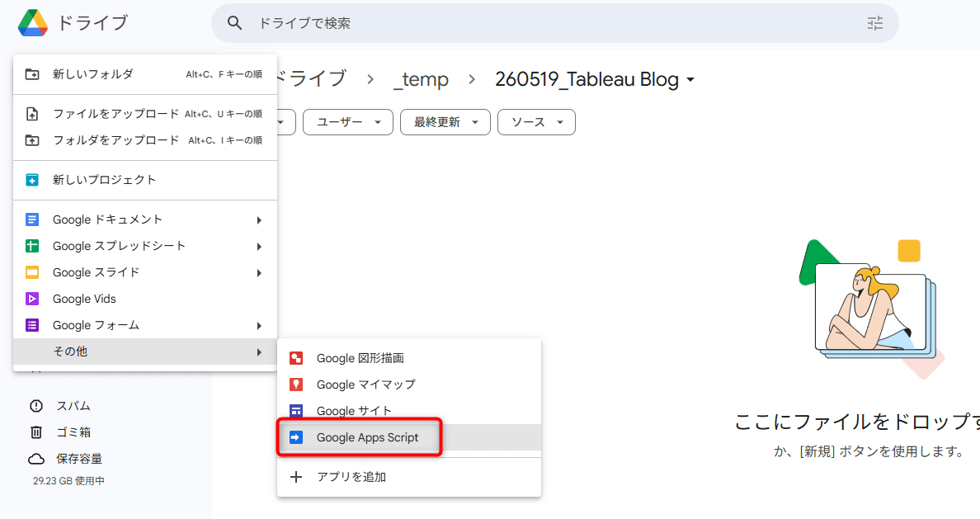This screenshot has width=980, height=519.
Task: Click the spam icon in sidebar
Action: (36, 406)
